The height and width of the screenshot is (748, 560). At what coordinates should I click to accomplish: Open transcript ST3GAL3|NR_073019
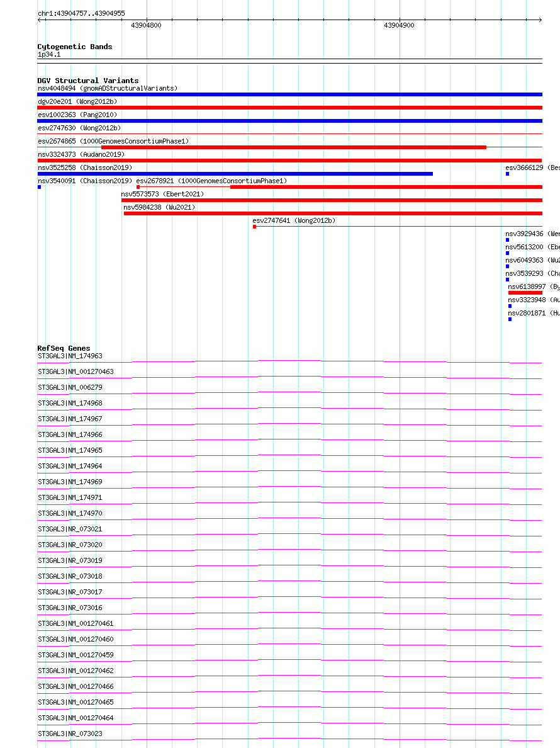click(70, 560)
